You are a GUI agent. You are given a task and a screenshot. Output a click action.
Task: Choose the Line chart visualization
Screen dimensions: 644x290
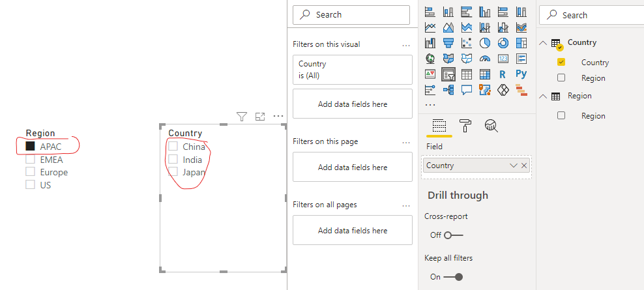click(430, 27)
